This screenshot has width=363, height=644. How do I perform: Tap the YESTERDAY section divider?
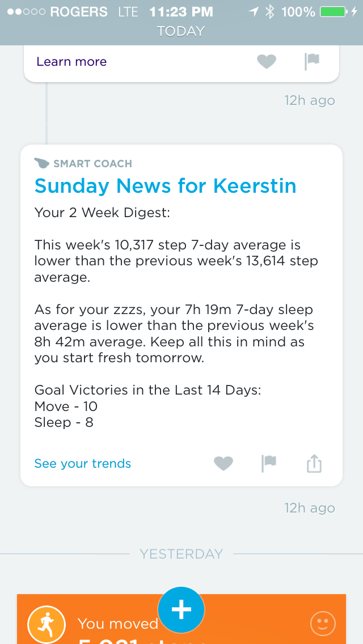[x=181, y=554]
